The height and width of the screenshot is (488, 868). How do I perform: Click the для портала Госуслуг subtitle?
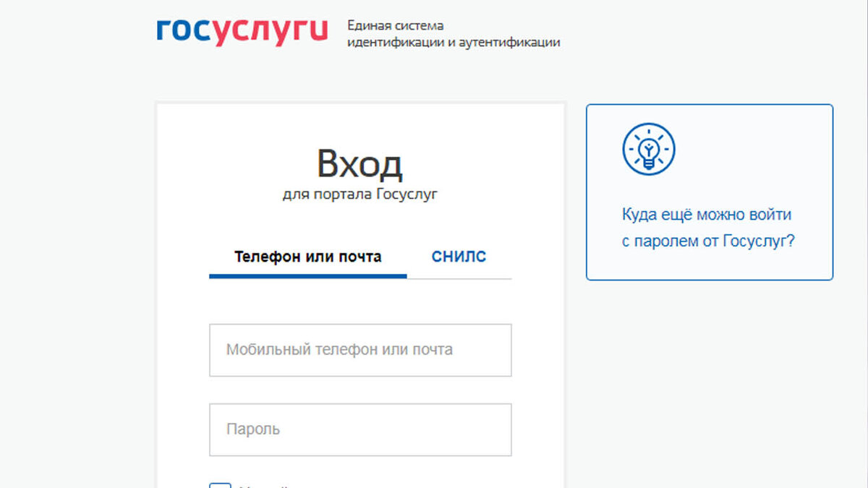(359, 194)
